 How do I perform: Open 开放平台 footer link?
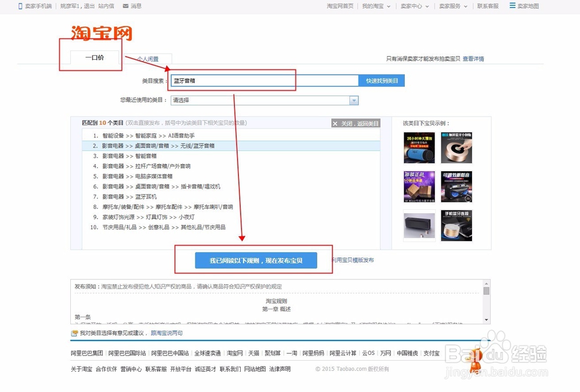[x=180, y=369]
